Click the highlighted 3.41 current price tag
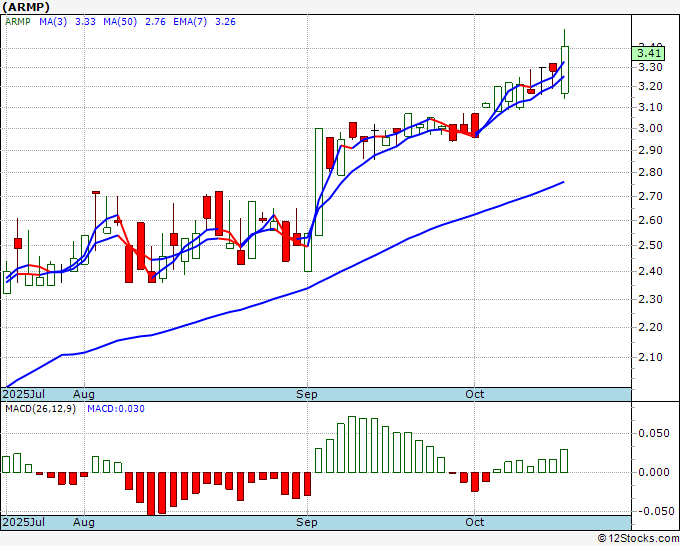 (x=648, y=53)
